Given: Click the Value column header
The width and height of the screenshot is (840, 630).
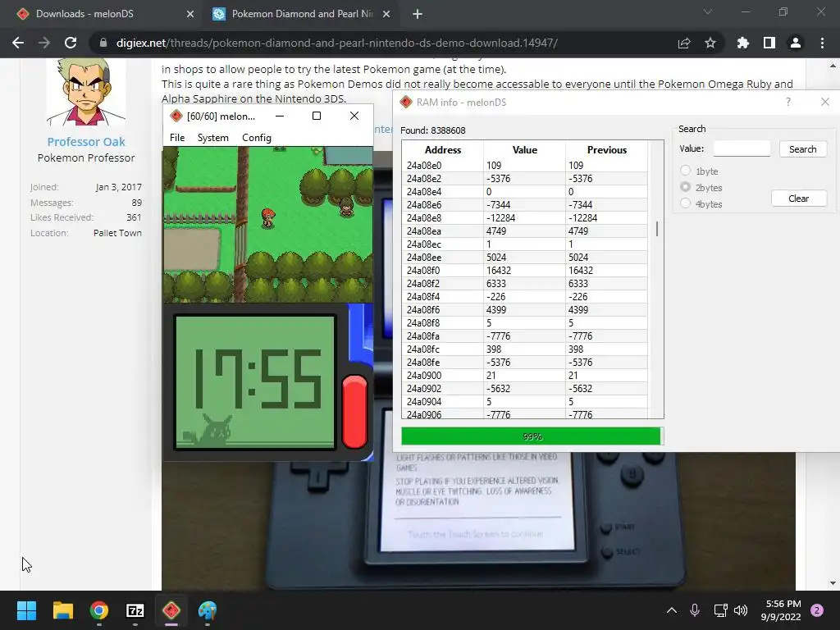Looking at the screenshot, I should 524,149.
